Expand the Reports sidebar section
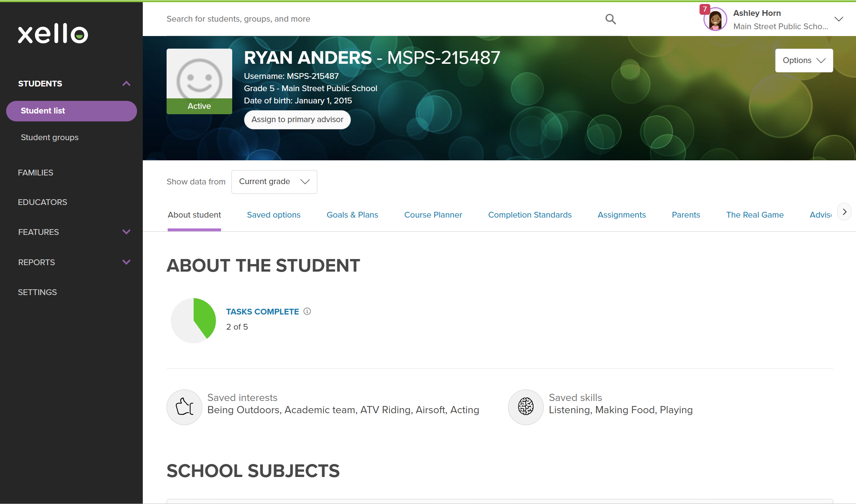This screenshot has height=504, width=856. [x=126, y=262]
